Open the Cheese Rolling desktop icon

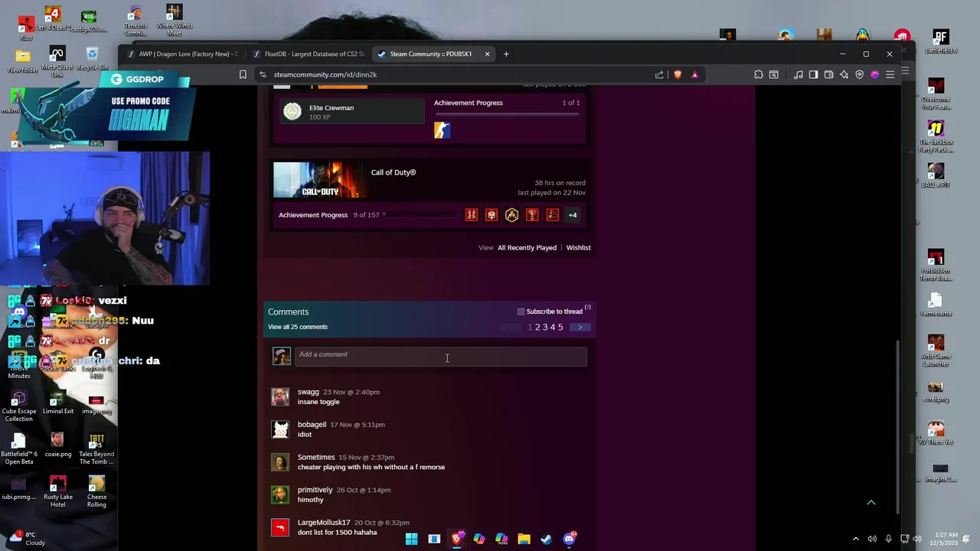(96, 492)
